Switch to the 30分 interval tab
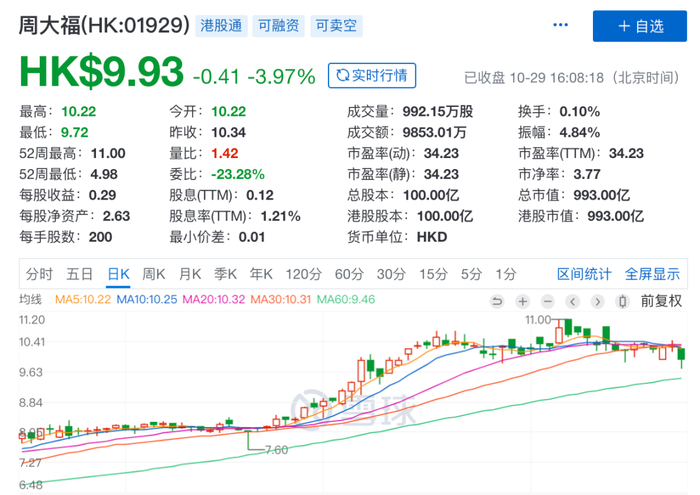This screenshot has height=495, width=700. [391, 274]
